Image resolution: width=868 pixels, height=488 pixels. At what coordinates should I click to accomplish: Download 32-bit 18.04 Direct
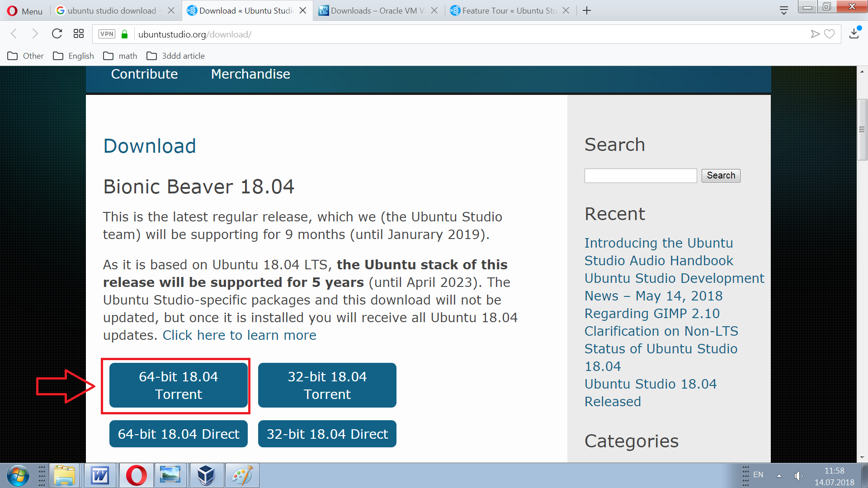(x=327, y=434)
